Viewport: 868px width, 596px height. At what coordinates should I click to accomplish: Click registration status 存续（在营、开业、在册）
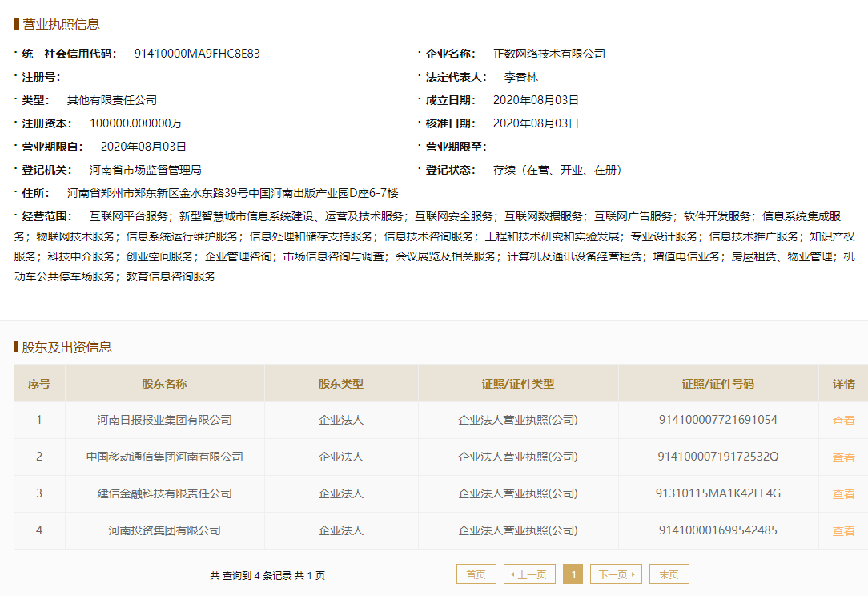point(557,170)
